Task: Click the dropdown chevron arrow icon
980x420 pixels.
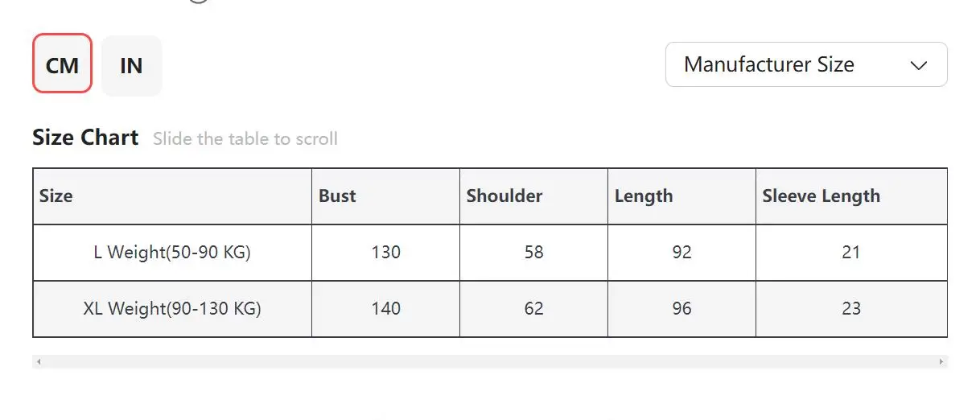Action: click(918, 65)
